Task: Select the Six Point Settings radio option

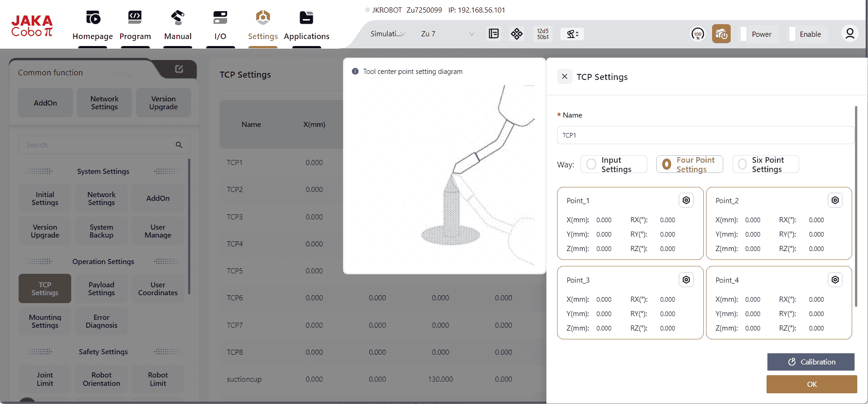Action: 742,165
